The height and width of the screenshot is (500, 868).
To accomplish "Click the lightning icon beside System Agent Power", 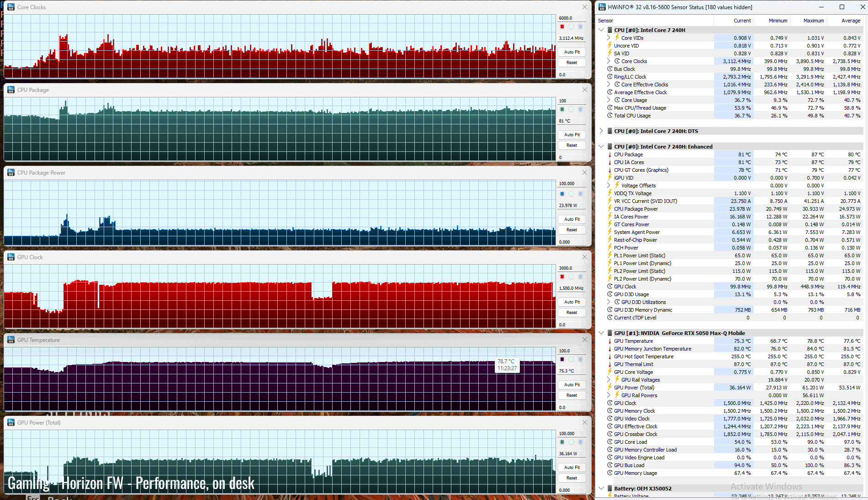I will [x=610, y=232].
